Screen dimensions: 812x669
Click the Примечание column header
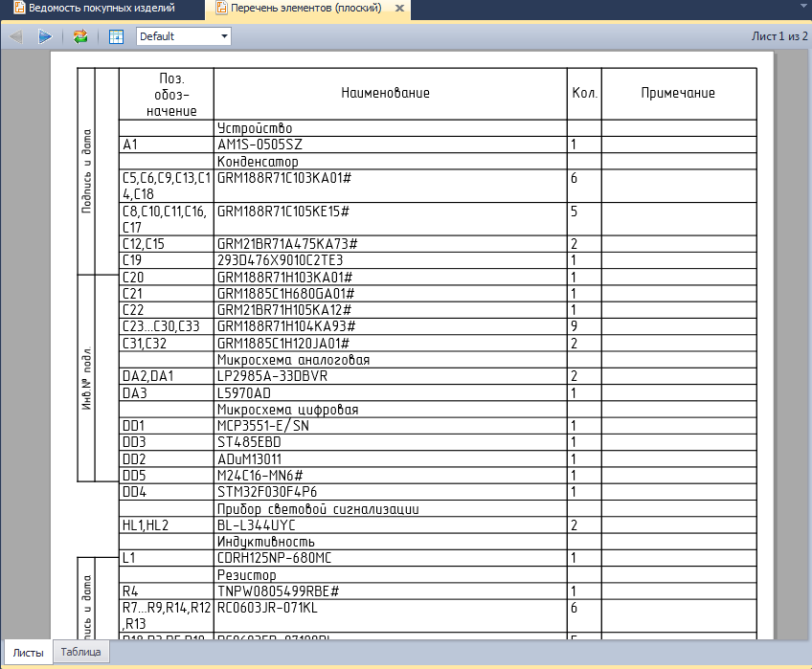[678, 93]
